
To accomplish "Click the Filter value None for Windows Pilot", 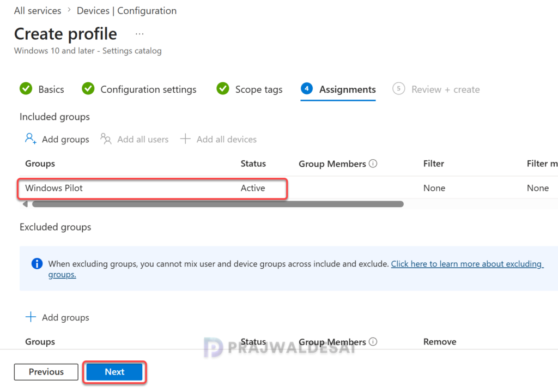I will (434, 188).
